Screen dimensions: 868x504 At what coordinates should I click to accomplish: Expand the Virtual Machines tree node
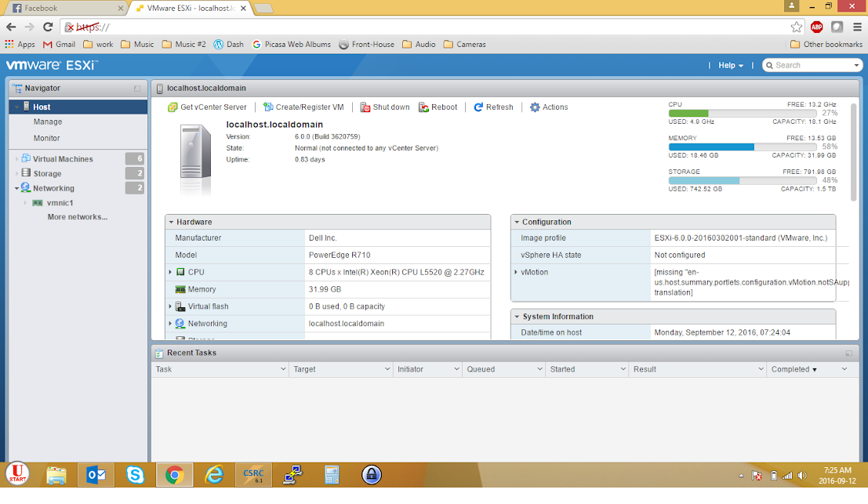point(16,159)
